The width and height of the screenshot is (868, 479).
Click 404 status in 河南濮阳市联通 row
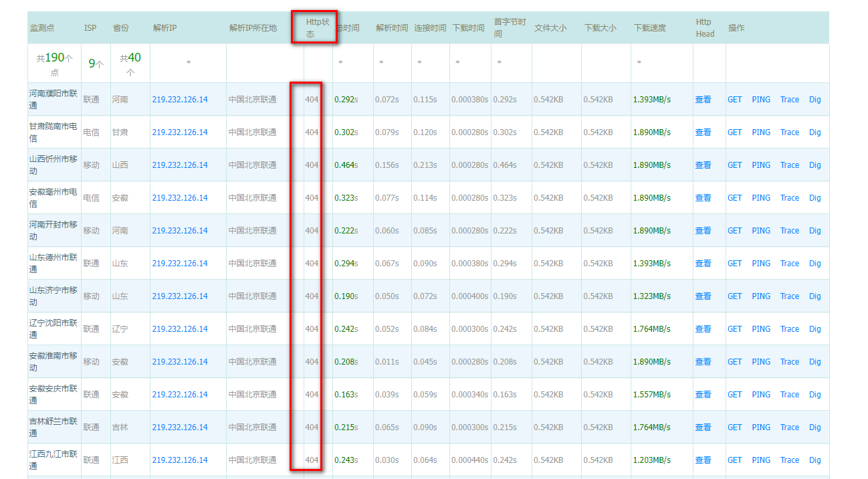312,100
